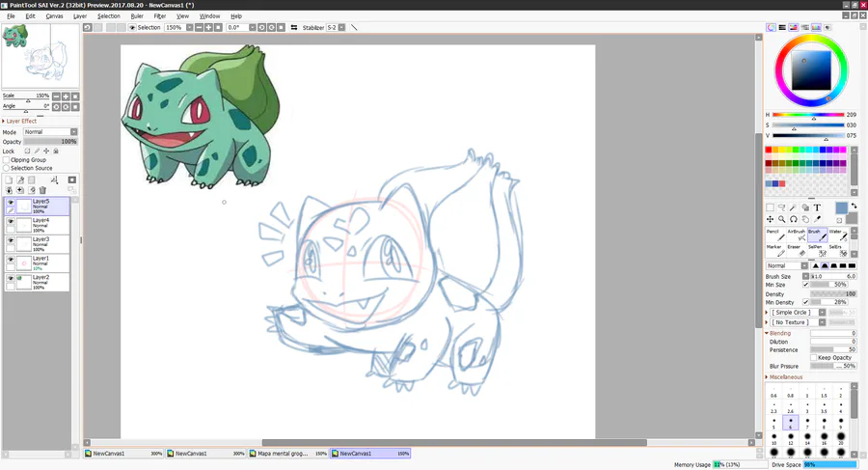Hide Layer4 visibility eye
The height and width of the screenshot is (470, 868).
tap(11, 221)
